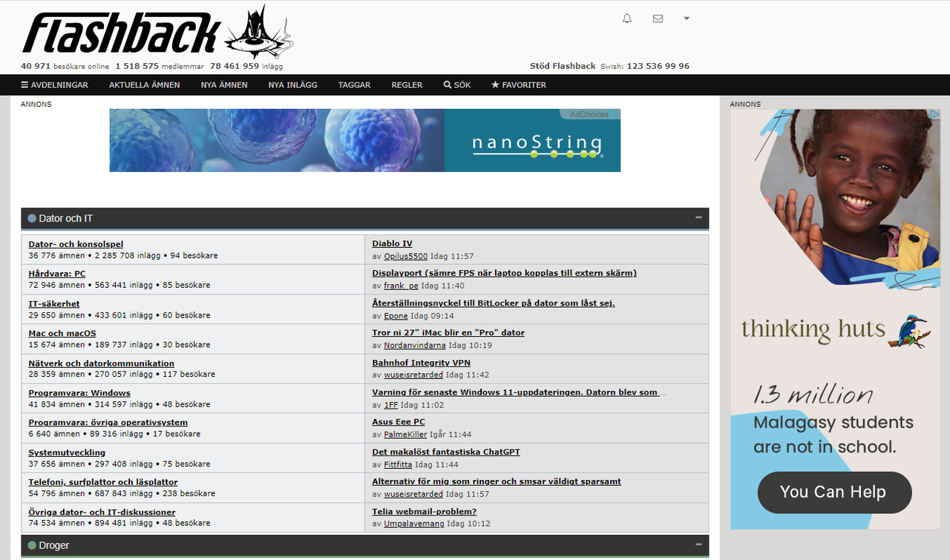
Task: Open the Diablo IV thread
Action: tap(392, 243)
